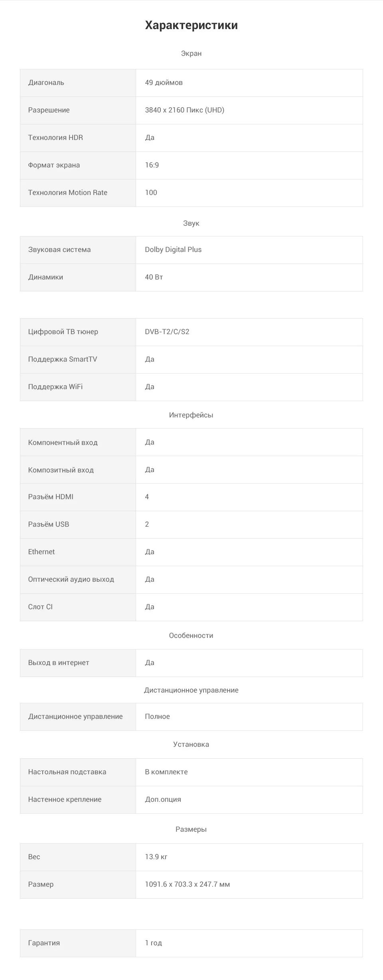
Task: Click the DVB-T2/C/S2 tuner value
Action: pyautogui.click(x=167, y=332)
